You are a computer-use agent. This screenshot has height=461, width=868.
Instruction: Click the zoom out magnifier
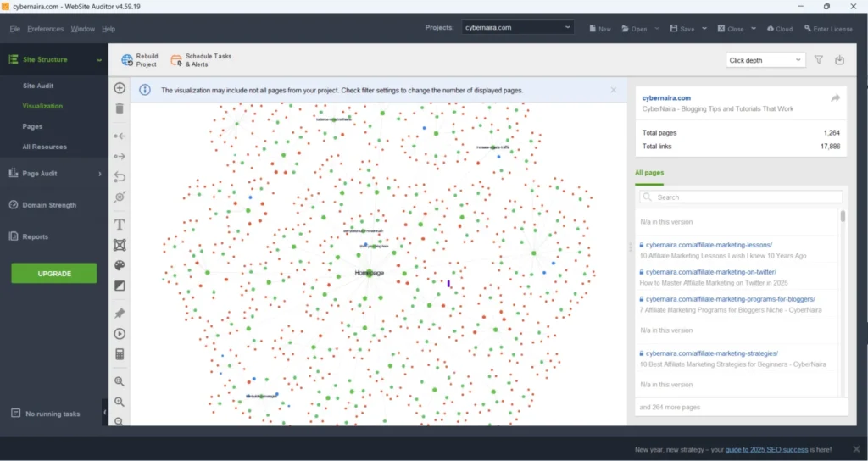(120, 422)
